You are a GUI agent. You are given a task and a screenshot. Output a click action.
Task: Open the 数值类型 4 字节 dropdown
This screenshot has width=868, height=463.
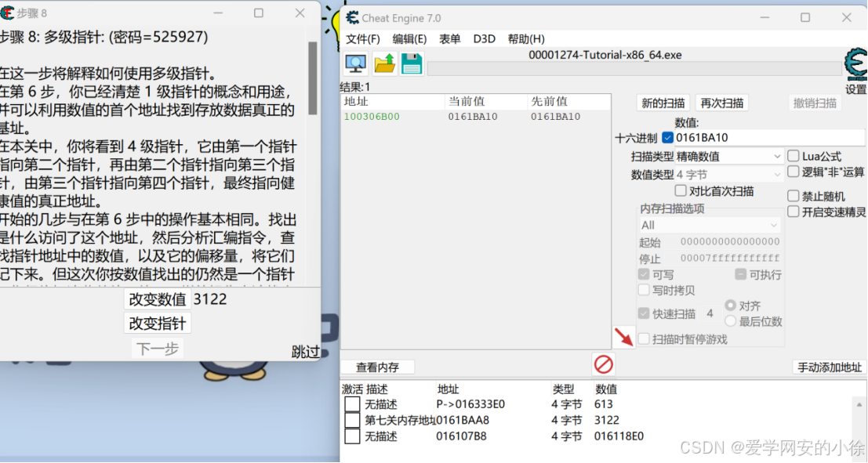(729, 175)
